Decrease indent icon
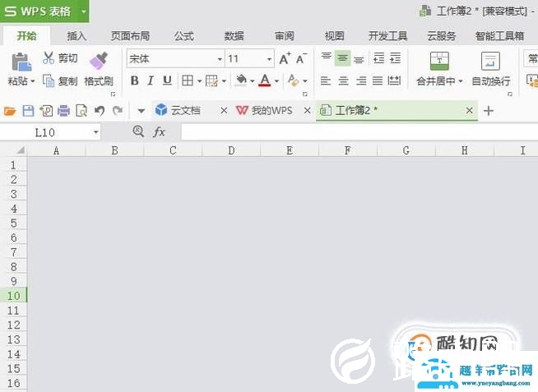This screenshot has width=538, height=392. coord(378,58)
